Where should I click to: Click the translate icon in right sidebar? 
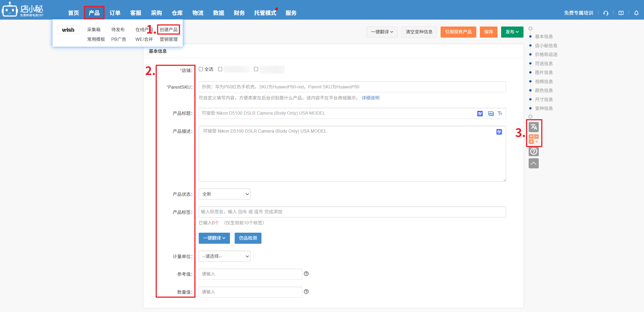click(534, 127)
